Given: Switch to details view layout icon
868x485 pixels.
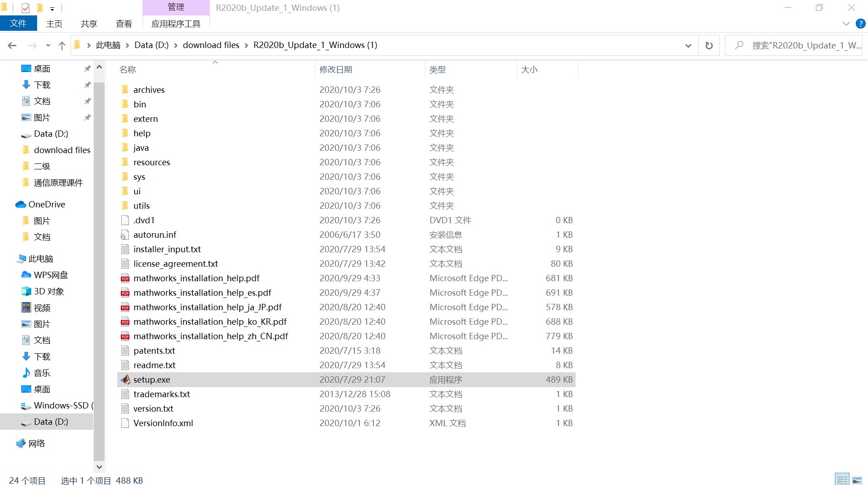Looking at the screenshot, I should coord(843,480).
